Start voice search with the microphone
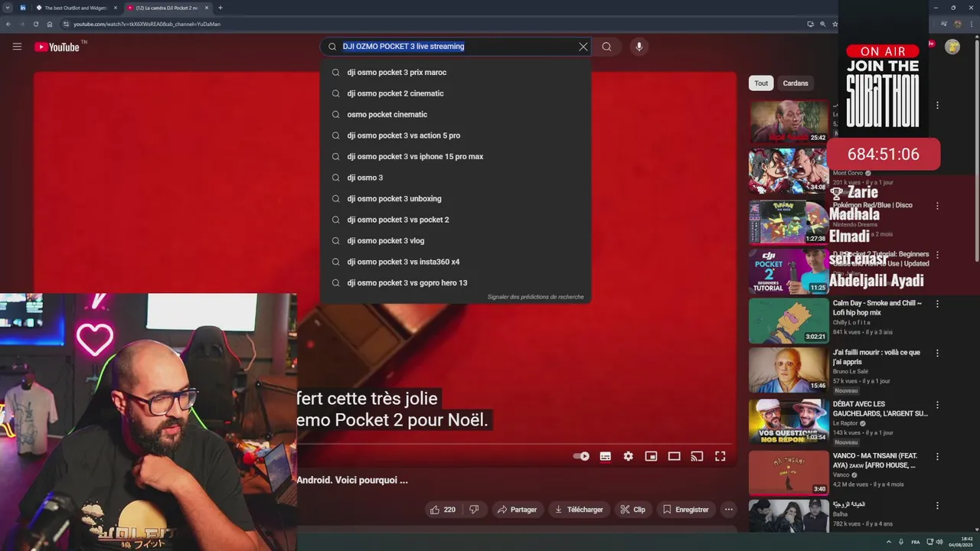Screen dimensions: 980x551 point(639,47)
